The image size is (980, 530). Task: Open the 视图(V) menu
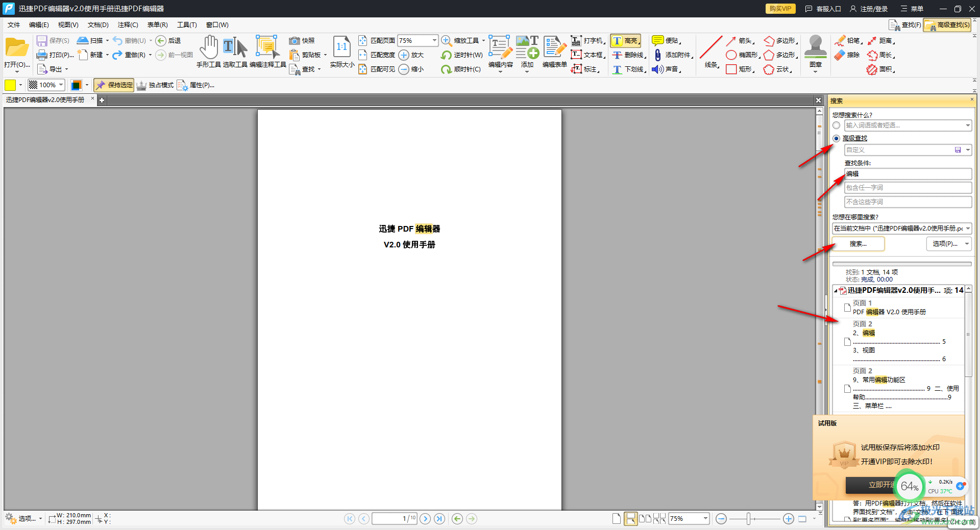coord(68,25)
